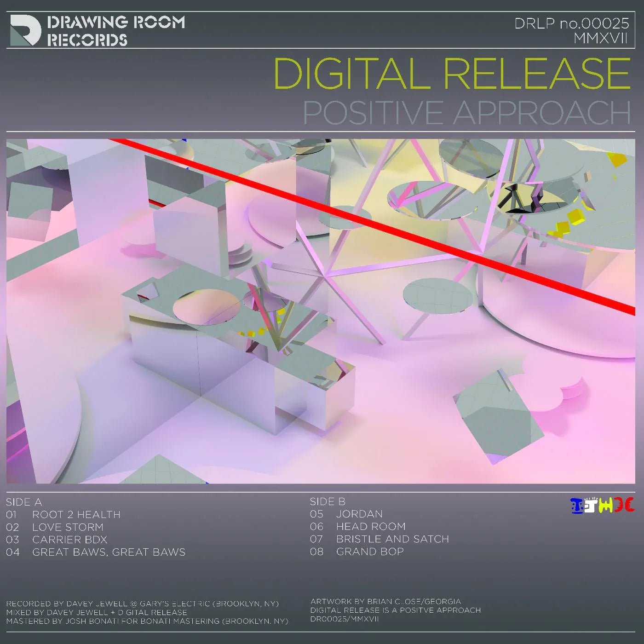Click track '03 CARRIER BDX'
This screenshot has width=644, height=644.
tap(57, 540)
